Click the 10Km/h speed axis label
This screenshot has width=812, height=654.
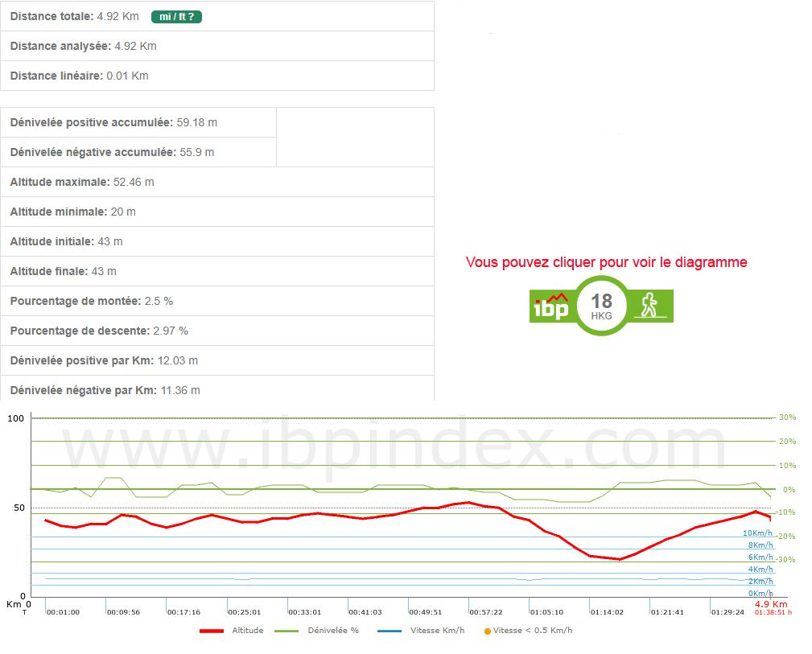coord(757,533)
